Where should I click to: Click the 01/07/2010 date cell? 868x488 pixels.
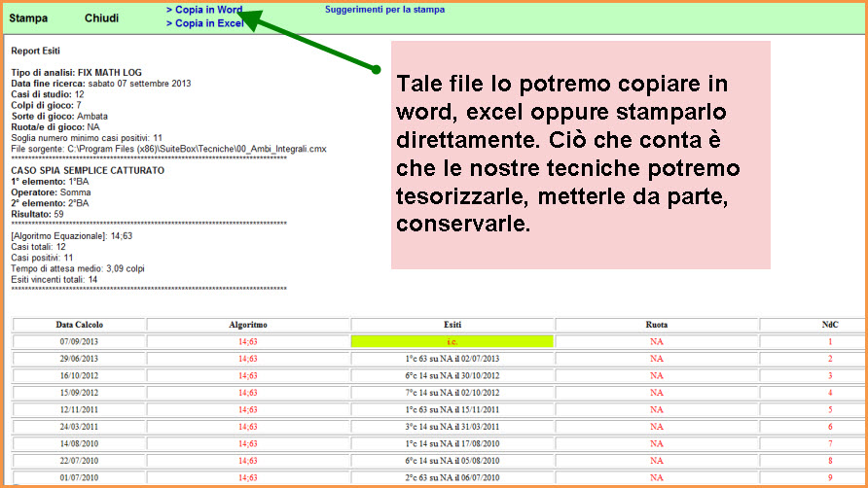point(80,477)
